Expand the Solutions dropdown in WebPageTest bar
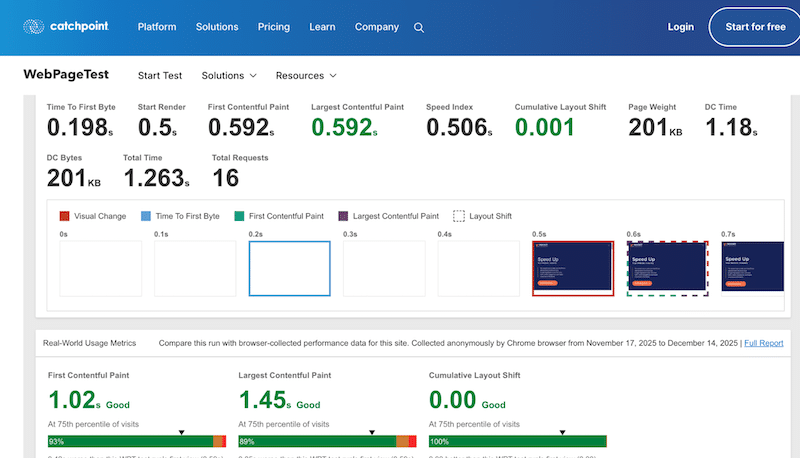Image resolution: width=800 pixels, height=458 pixels. (229, 75)
